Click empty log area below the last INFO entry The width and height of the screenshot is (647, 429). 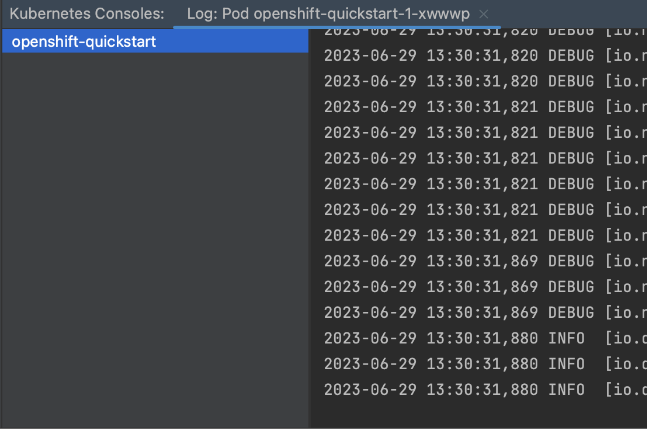click(479, 413)
